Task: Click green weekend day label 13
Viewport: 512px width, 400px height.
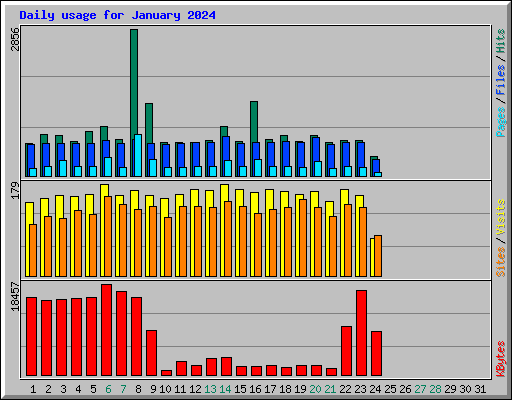Action: tap(210, 389)
